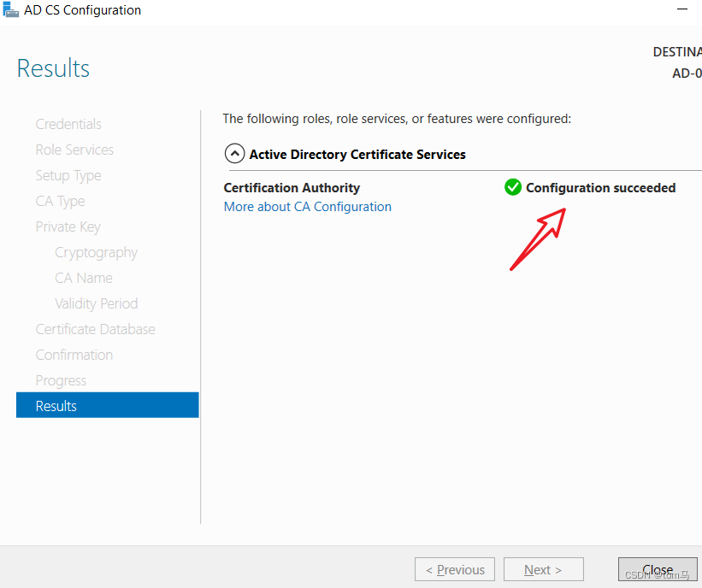Click the Next button
The width and height of the screenshot is (702, 588).
point(543,570)
